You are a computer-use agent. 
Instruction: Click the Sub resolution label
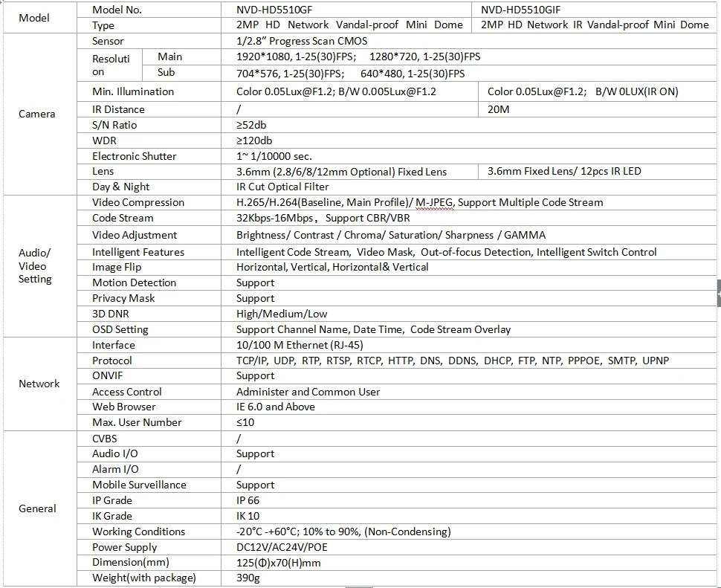click(166, 72)
